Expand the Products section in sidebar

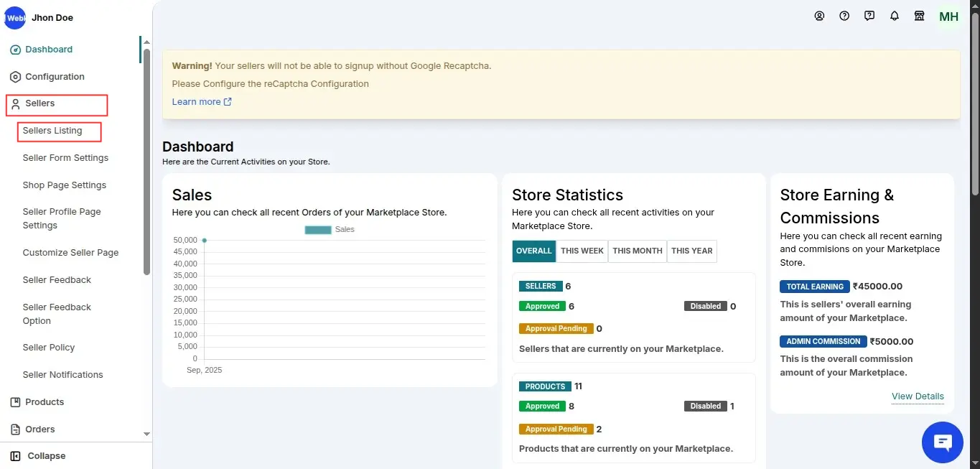45,401
